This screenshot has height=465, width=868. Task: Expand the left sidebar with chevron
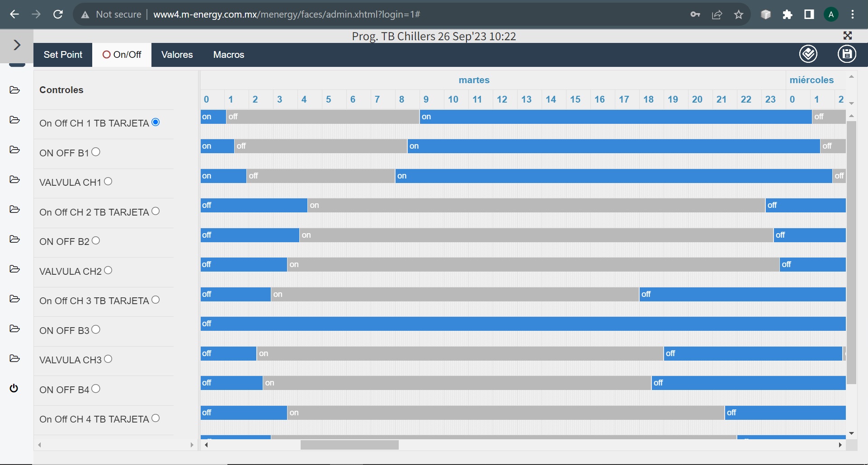[x=17, y=45]
